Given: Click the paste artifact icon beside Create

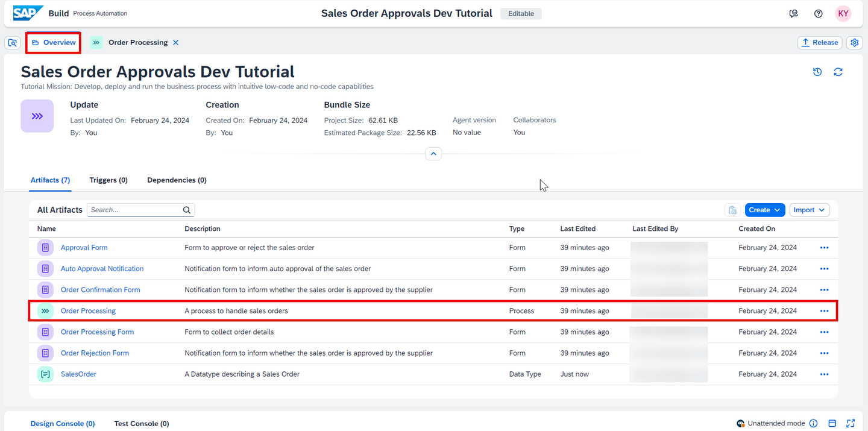Looking at the screenshot, I should pos(732,210).
